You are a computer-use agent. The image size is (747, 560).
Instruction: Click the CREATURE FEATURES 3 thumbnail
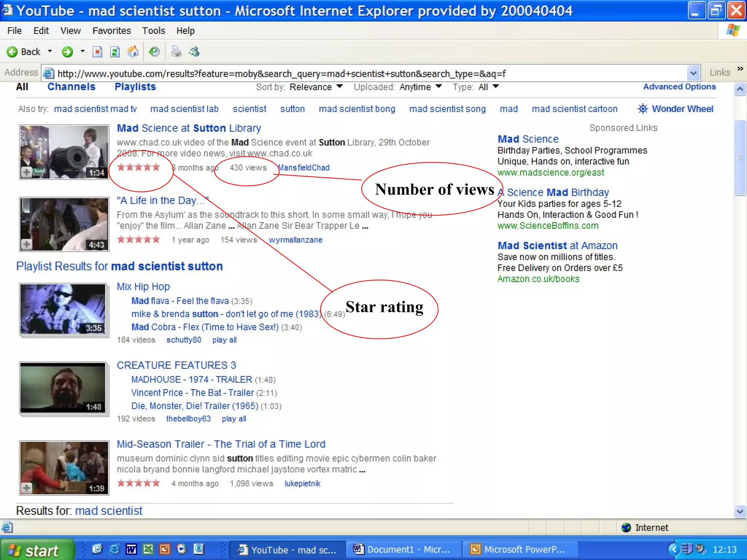pos(63,388)
